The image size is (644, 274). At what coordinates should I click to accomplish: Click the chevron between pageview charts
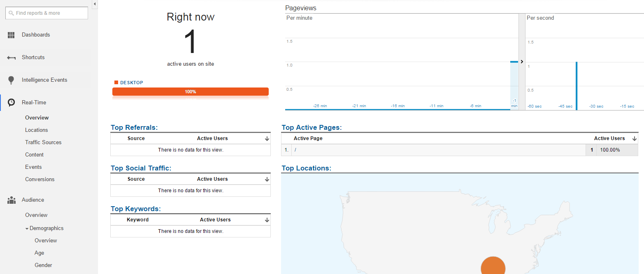point(522,62)
